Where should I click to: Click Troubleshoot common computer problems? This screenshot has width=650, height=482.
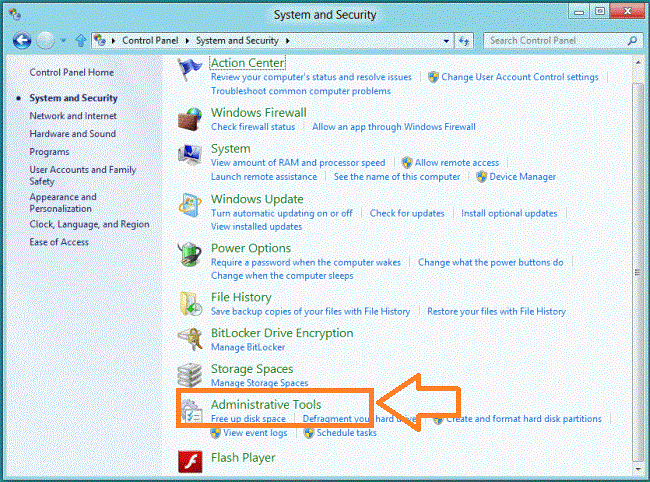(x=301, y=91)
